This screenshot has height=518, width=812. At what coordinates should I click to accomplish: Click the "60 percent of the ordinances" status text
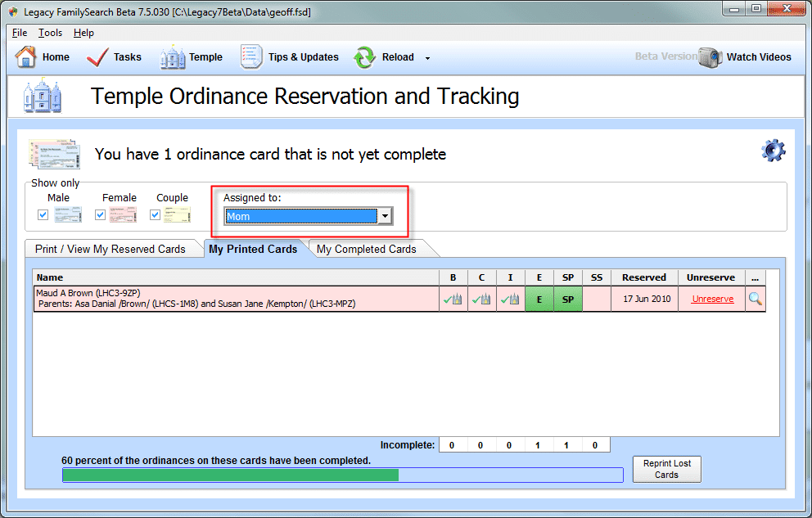(x=216, y=461)
